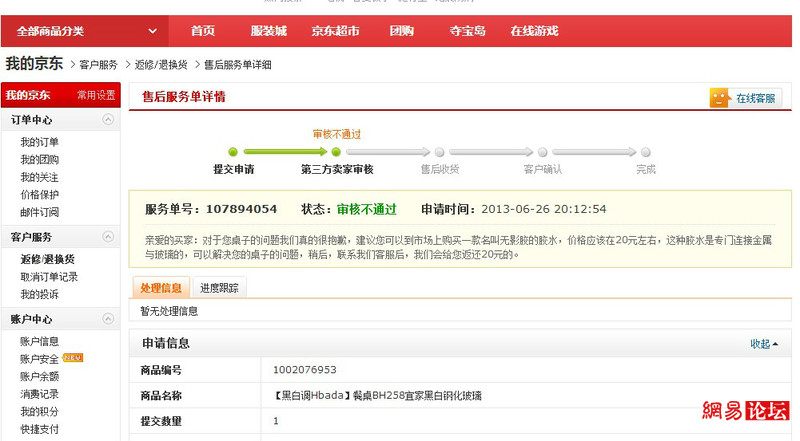Open 团购 in the navigation bar

tap(402, 31)
